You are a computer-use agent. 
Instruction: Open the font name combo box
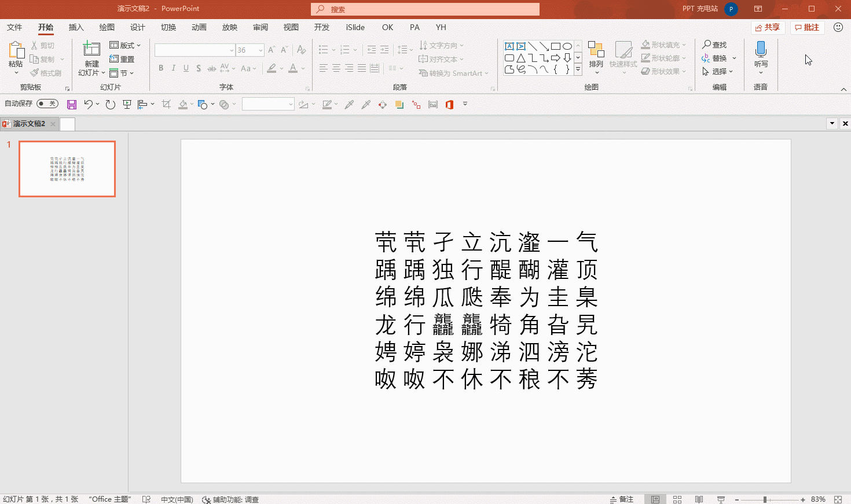click(195, 50)
